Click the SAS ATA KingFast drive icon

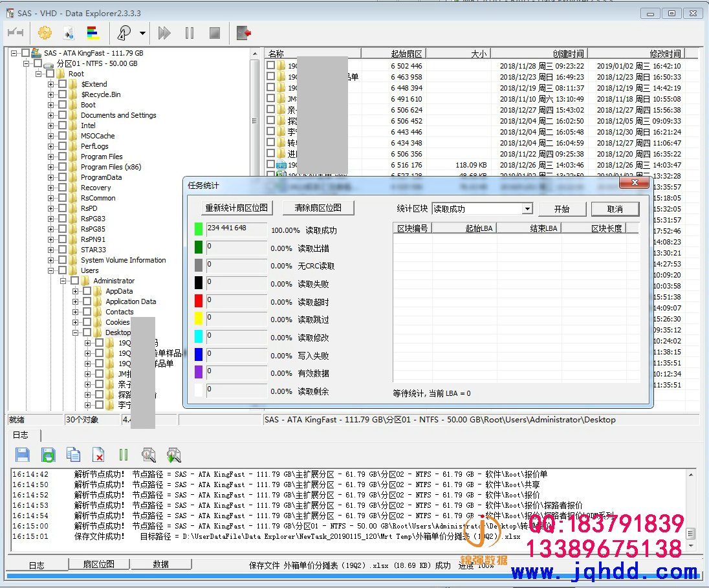pyautogui.click(x=36, y=53)
